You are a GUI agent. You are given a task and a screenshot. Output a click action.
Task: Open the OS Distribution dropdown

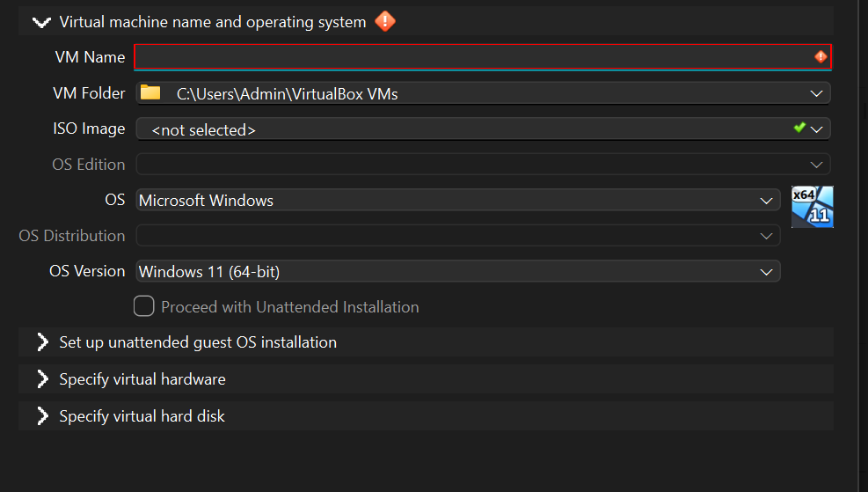[458, 236]
